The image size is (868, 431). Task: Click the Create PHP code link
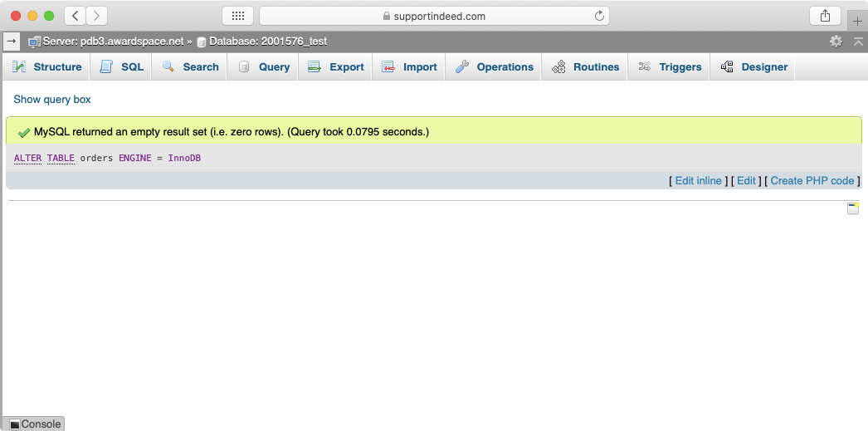(x=812, y=181)
